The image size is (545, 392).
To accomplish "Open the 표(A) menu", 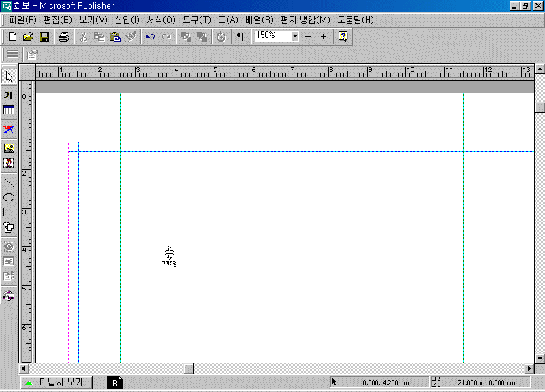I will [x=228, y=20].
